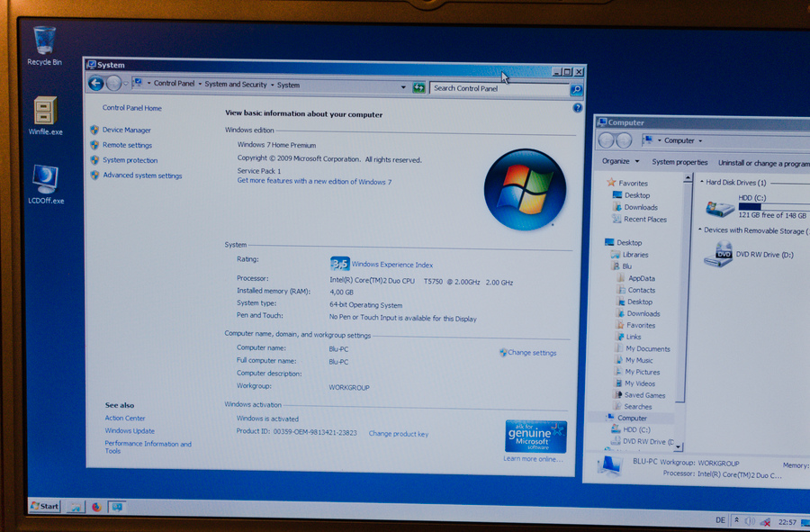Collapse the Hard Disk Drives group
Image resolution: width=810 pixels, height=532 pixels.
(701, 182)
